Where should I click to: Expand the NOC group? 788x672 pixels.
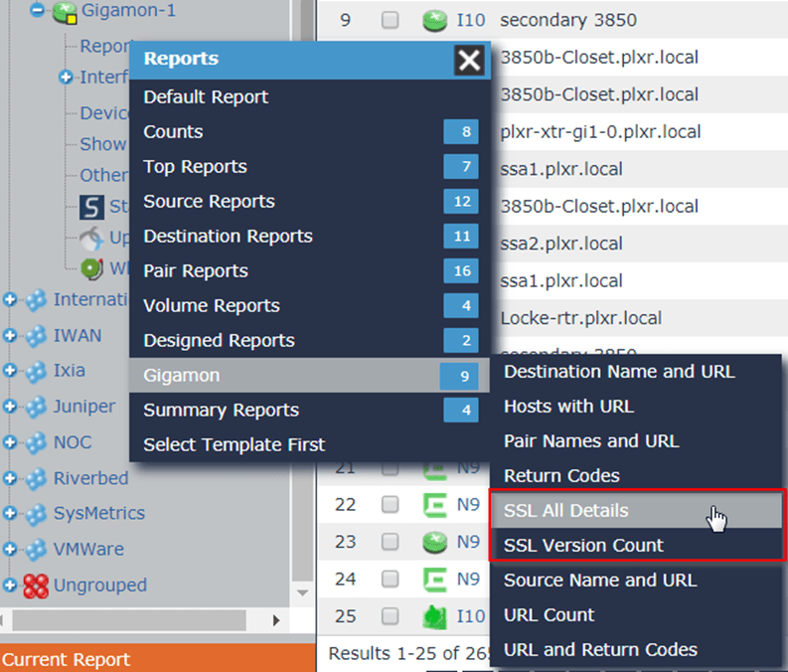tap(10, 441)
